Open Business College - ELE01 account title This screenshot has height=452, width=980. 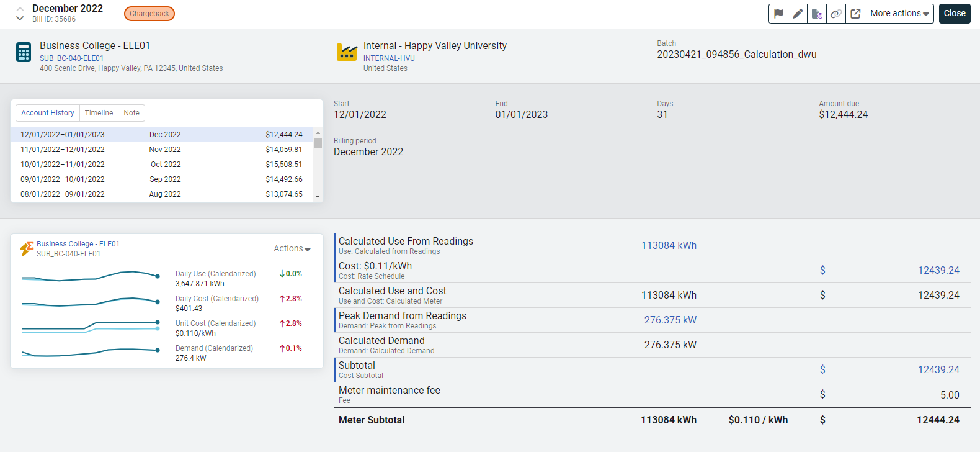95,45
